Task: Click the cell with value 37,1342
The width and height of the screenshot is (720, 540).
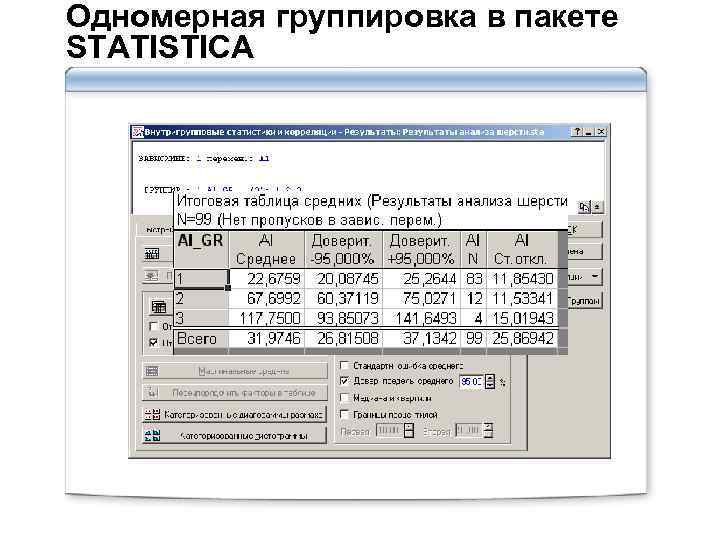Action: click(422, 338)
